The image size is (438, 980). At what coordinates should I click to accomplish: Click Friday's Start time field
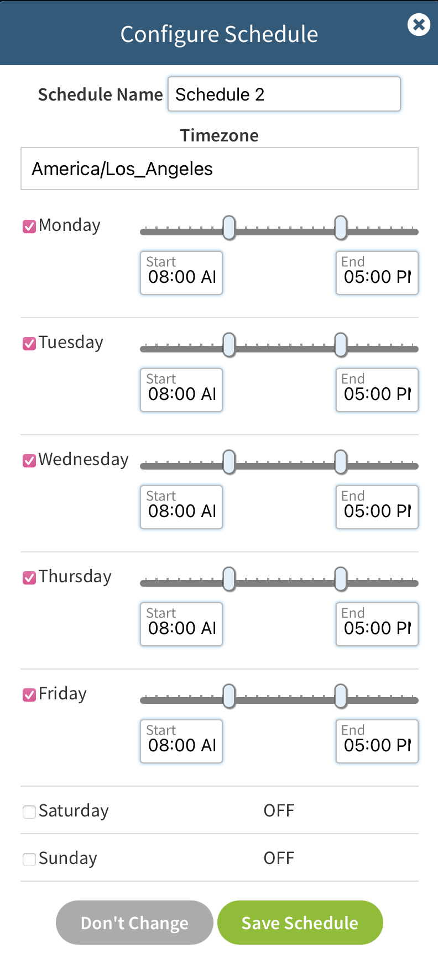pos(181,741)
